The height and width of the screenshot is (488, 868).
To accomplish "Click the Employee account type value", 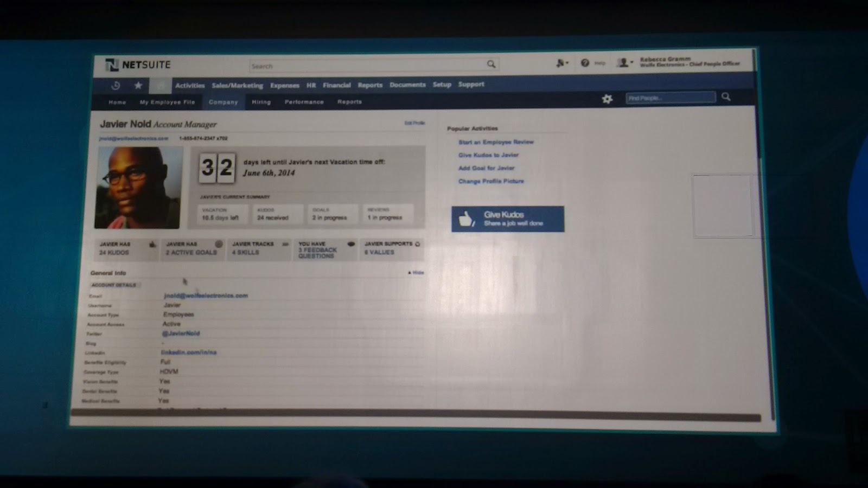I will [178, 314].
